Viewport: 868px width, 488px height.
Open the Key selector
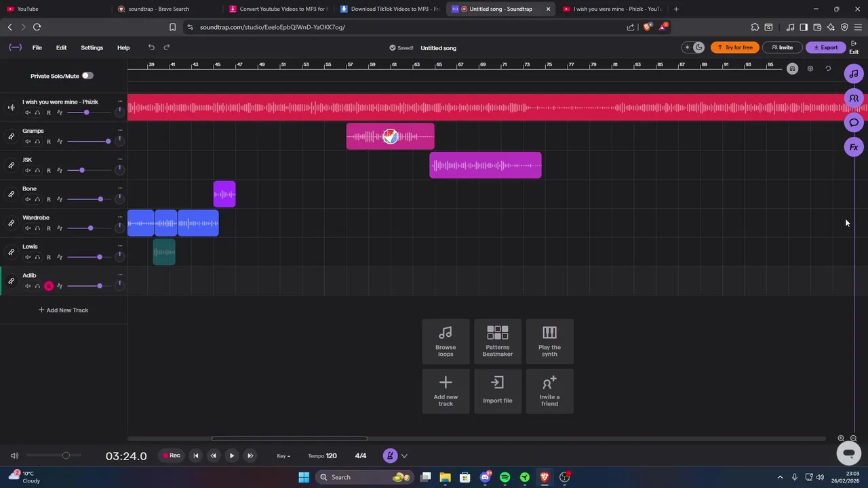click(283, 456)
